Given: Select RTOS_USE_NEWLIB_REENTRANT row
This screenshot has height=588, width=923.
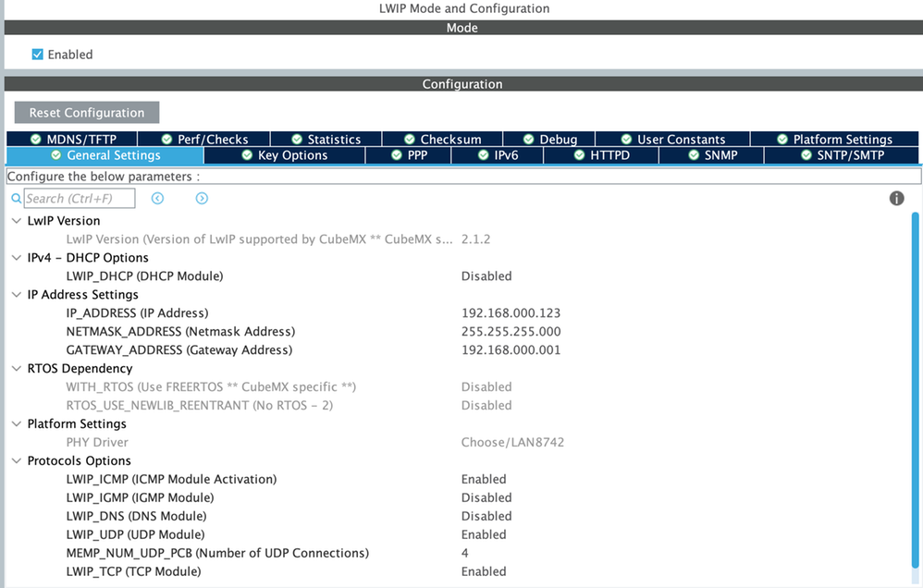Looking at the screenshot, I should (200, 406).
